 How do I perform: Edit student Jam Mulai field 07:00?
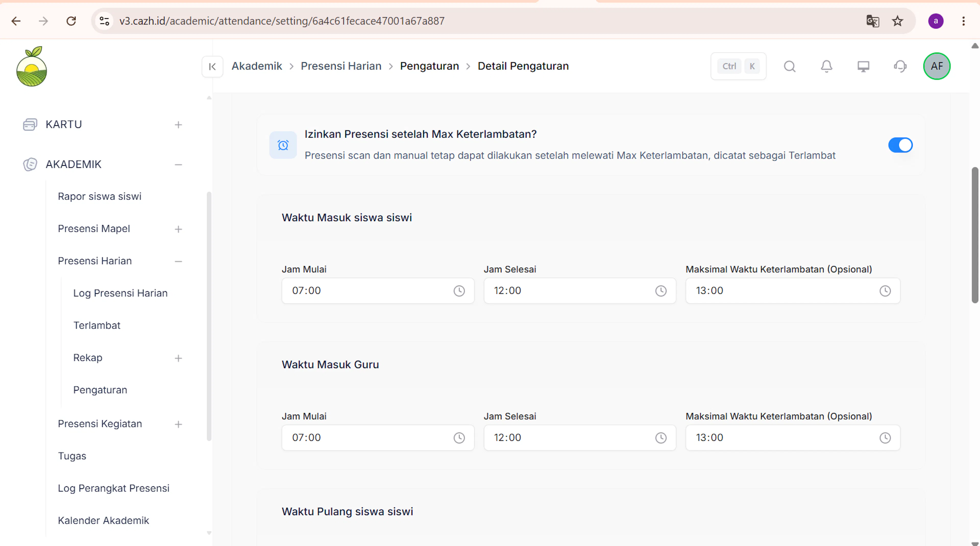(378, 291)
